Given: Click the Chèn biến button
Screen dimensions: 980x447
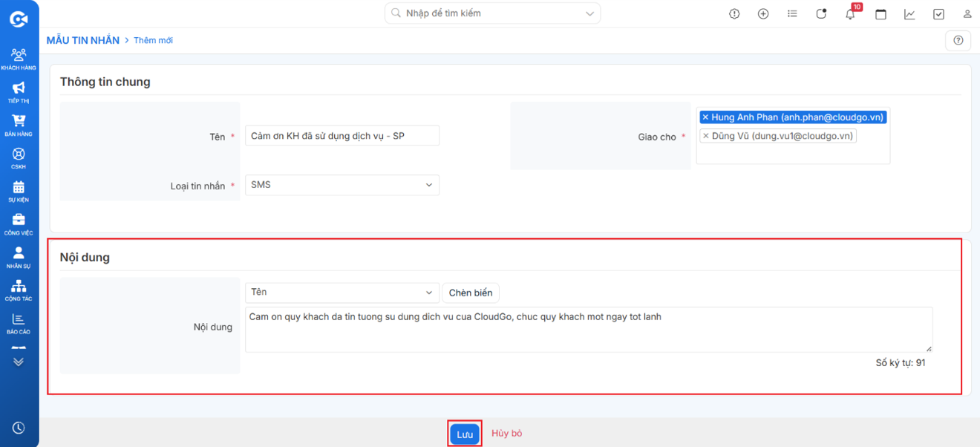Looking at the screenshot, I should (x=471, y=293).
